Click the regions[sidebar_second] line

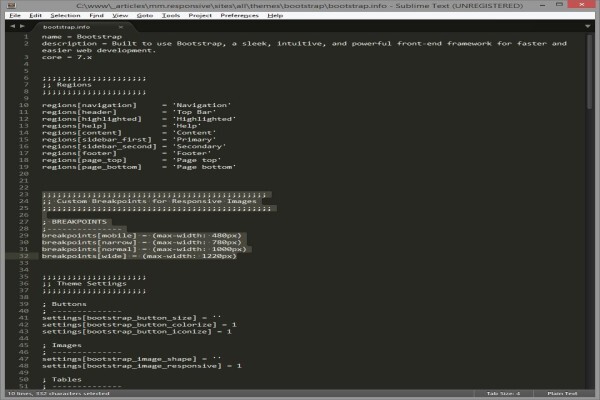click(x=134, y=147)
